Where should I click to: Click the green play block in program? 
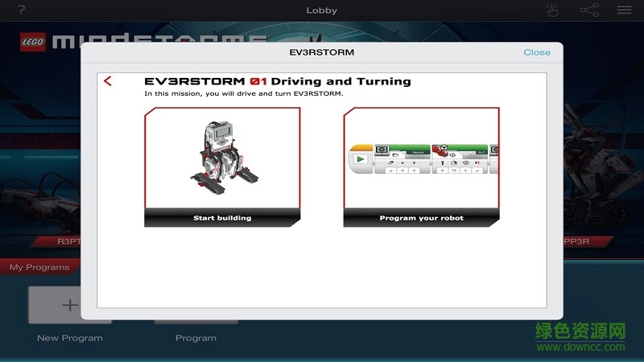[360, 159]
